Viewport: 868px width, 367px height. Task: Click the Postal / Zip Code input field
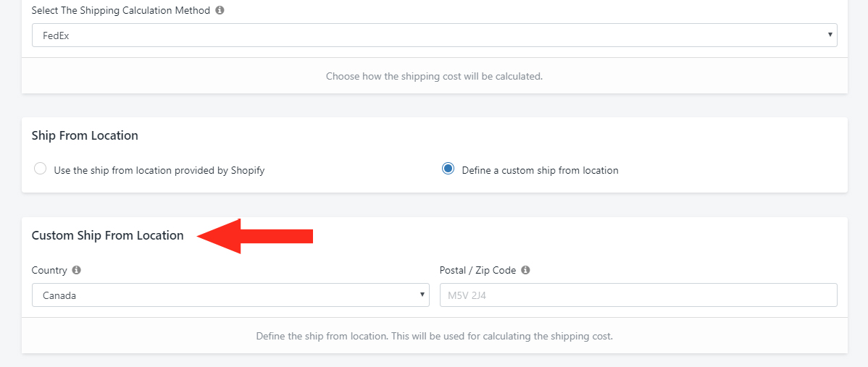coord(638,295)
